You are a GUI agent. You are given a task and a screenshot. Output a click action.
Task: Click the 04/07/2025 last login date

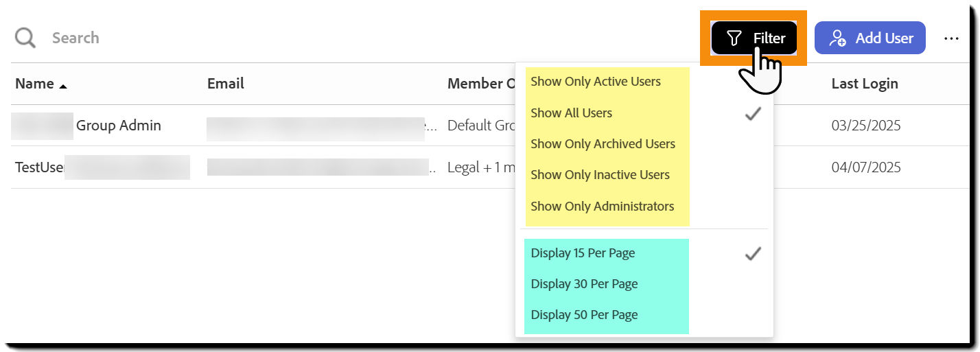[866, 167]
